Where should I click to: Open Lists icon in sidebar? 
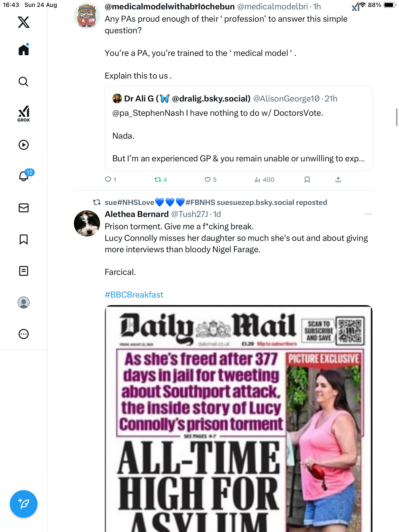click(24, 271)
